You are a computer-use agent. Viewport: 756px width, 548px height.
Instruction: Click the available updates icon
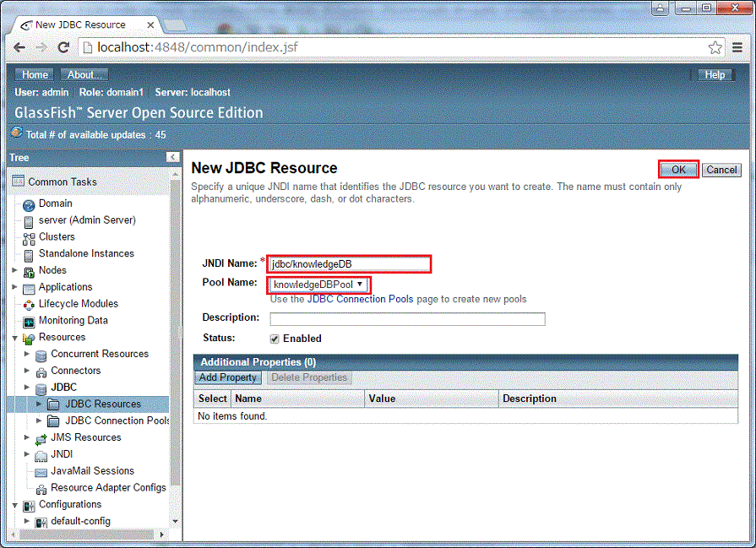click(16, 132)
